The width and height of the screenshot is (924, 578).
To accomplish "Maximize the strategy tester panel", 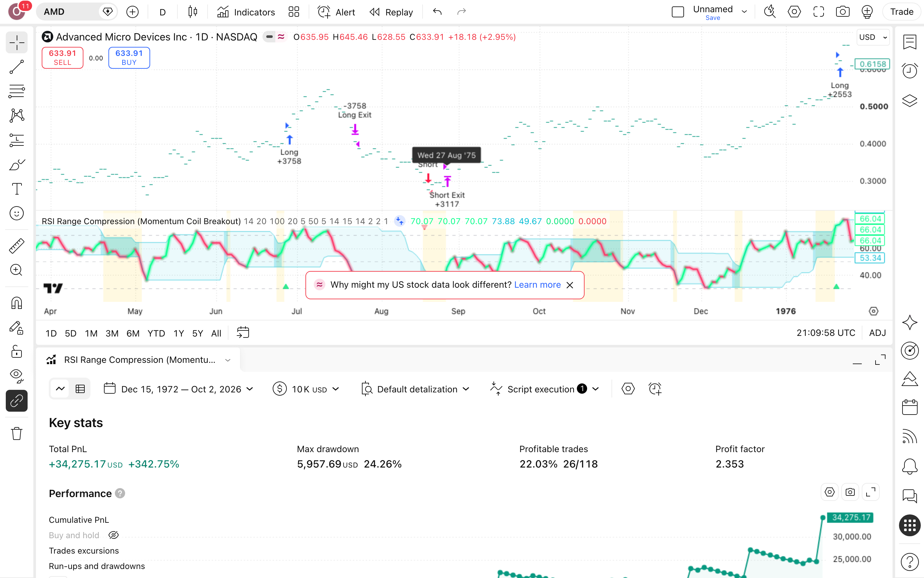I will (x=880, y=360).
